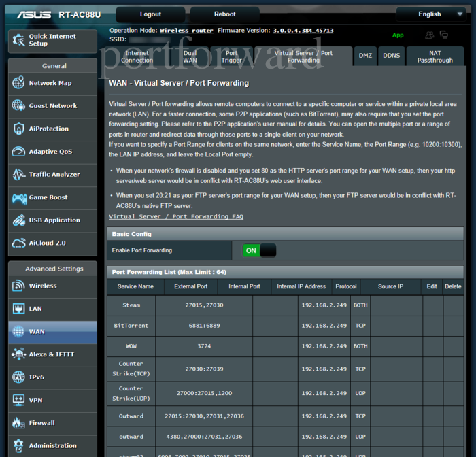The image size is (476, 457).
Task: Click the network devices icon in header
Action: click(x=444, y=35)
